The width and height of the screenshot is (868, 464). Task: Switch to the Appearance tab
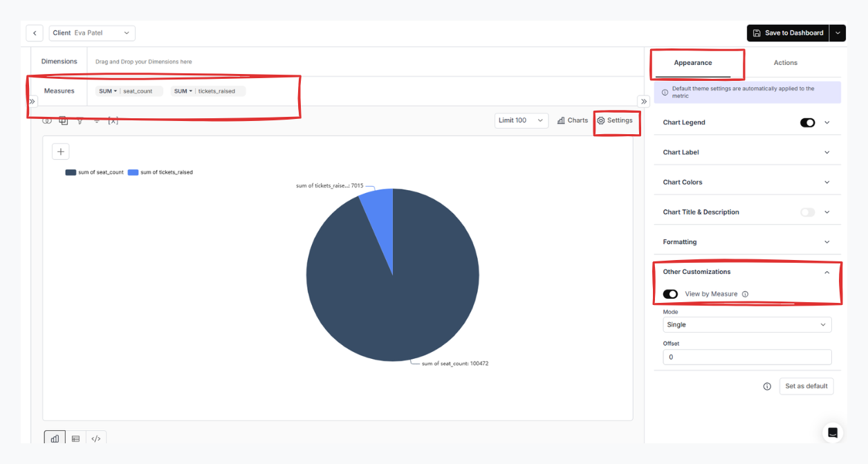point(693,63)
